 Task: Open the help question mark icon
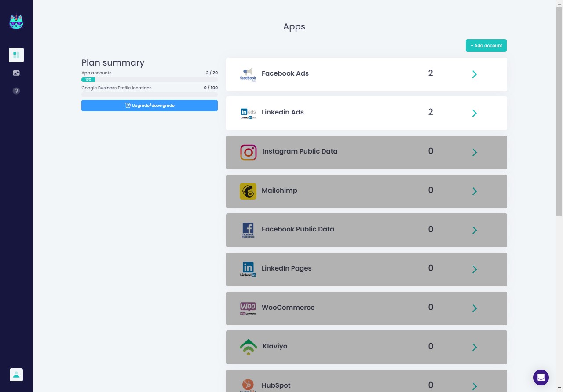point(16,91)
